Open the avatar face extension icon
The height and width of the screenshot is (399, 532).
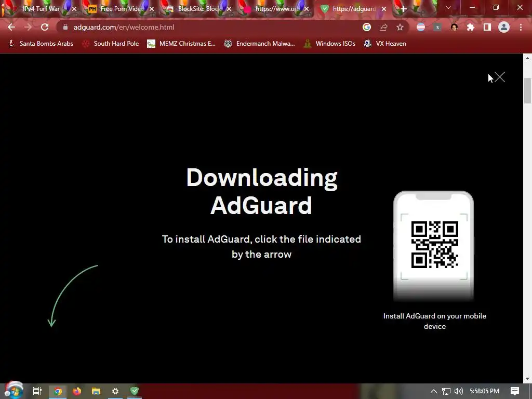(x=454, y=27)
